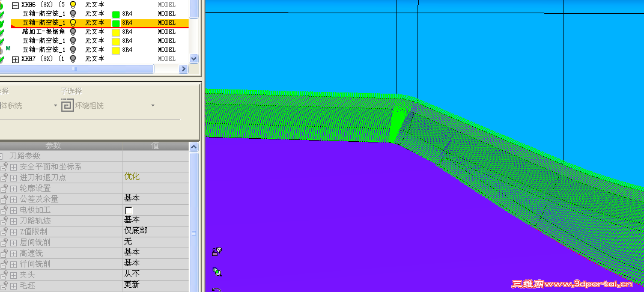This screenshot has height=292, width=644.
Task: Toggle yellow lightbulb on highlighted 五轴-航空铣_1 row
Action: pyautogui.click(x=73, y=23)
